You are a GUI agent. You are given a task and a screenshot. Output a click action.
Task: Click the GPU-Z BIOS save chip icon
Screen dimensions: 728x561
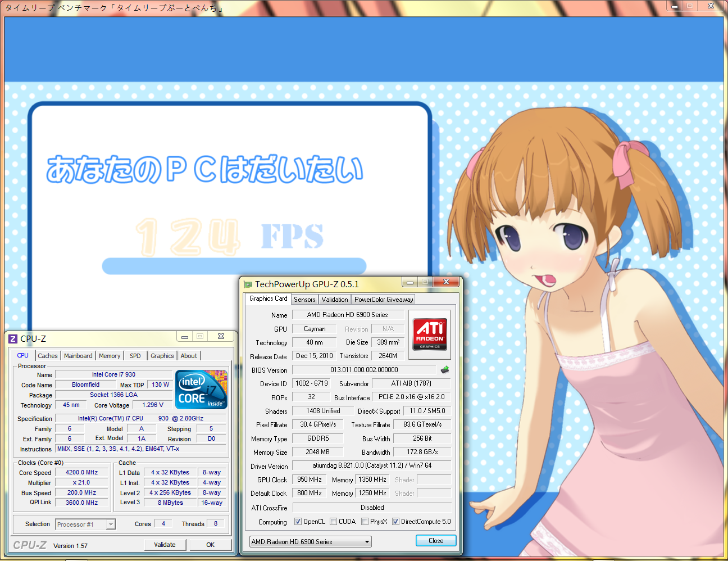[x=445, y=370]
